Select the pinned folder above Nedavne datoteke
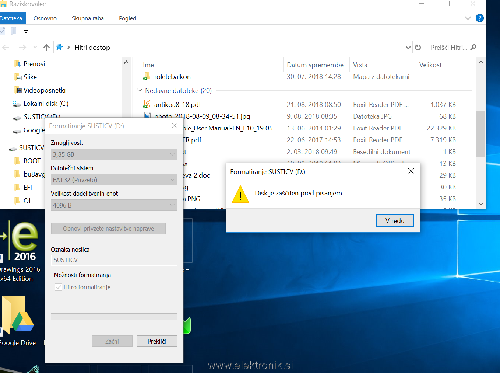This screenshot has width=500, height=373. tap(173, 77)
